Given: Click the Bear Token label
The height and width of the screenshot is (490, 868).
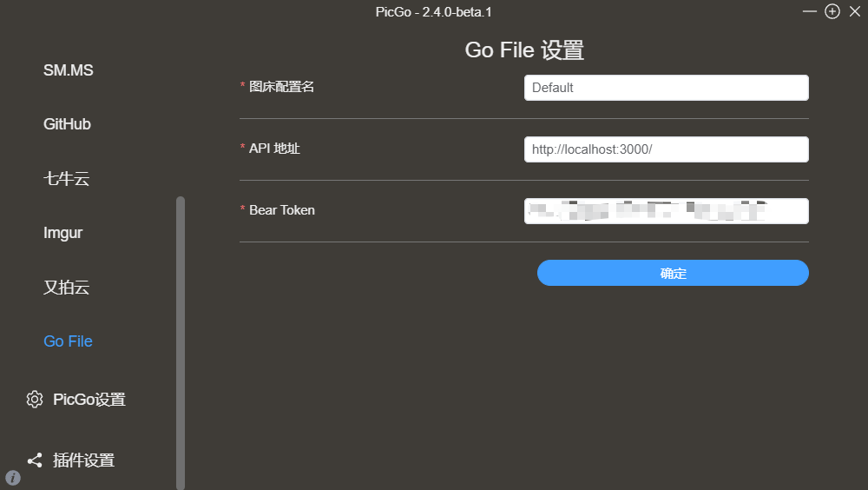Looking at the screenshot, I should point(282,210).
